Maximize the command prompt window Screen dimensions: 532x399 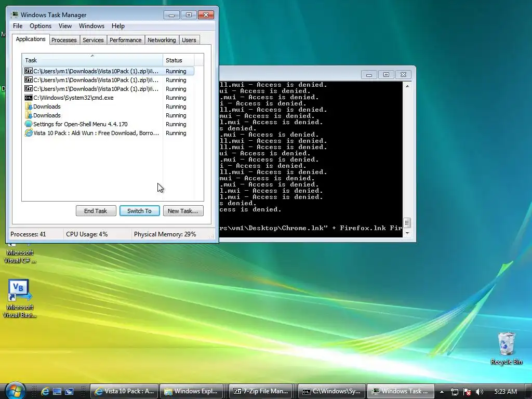(386, 75)
